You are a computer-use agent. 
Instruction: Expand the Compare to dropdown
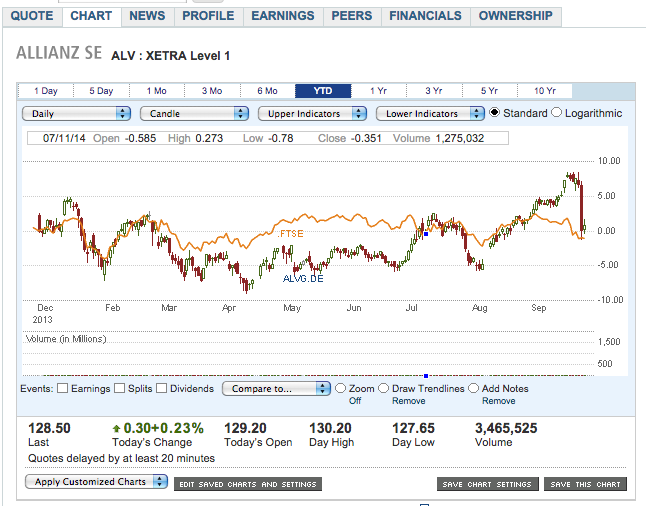pos(275,389)
